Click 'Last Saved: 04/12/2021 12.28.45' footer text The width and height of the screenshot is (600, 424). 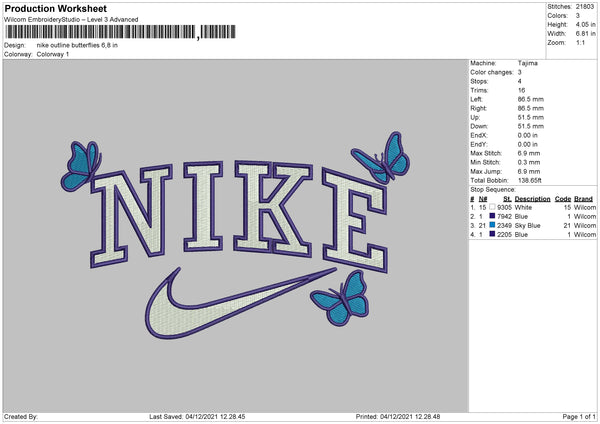(x=197, y=417)
